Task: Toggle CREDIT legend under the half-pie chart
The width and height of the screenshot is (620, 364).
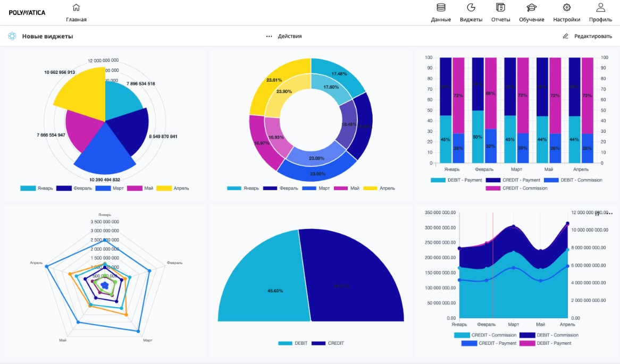Action: 328,343
